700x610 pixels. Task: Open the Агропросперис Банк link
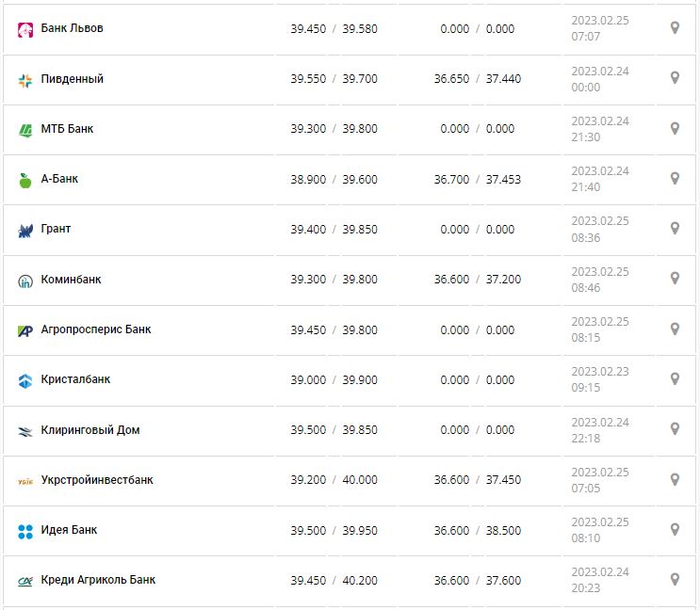pyautogui.click(x=96, y=329)
